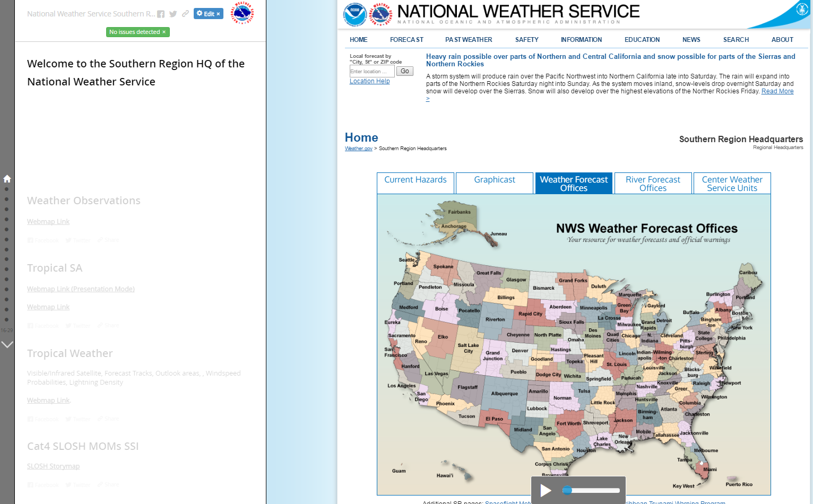Switch to the Current Hazards tab
The image size is (813, 504).
click(416, 183)
